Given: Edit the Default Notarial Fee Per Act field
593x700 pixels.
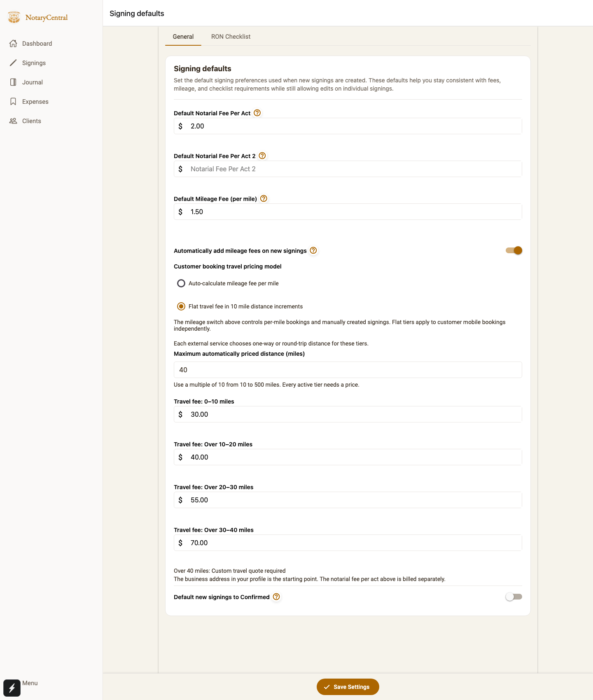Looking at the screenshot, I should point(348,126).
